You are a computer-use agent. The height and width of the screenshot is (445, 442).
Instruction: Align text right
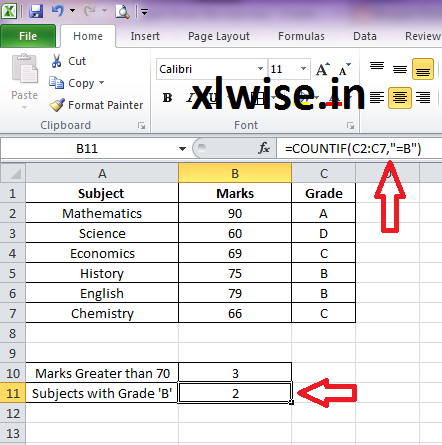tap(423, 98)
